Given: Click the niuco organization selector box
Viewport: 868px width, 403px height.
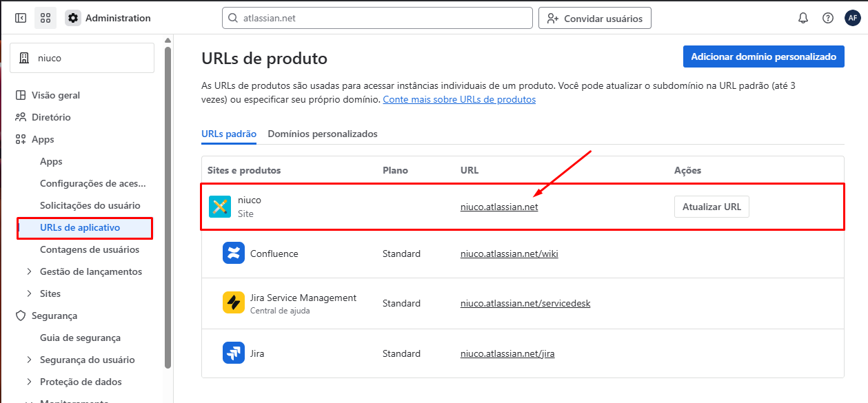Looking at the screenshot, I should (82, 58).
